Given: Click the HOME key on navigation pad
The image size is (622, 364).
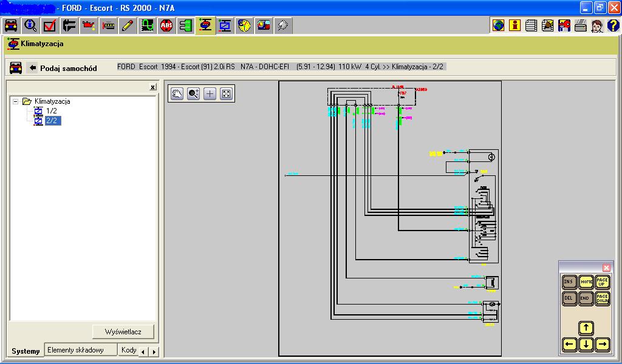Looking at the screenshot, I should (586, 282).
